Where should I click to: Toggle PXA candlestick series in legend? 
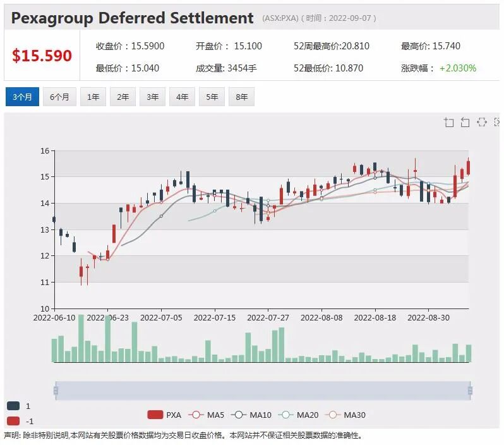point(164,415)
